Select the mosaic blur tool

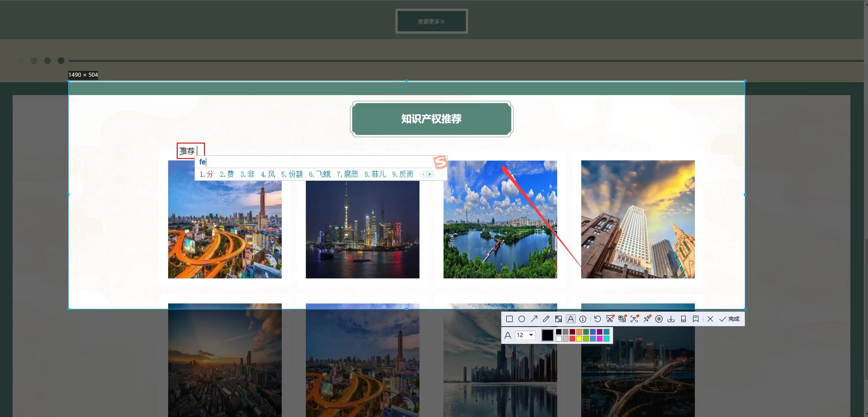559,319
